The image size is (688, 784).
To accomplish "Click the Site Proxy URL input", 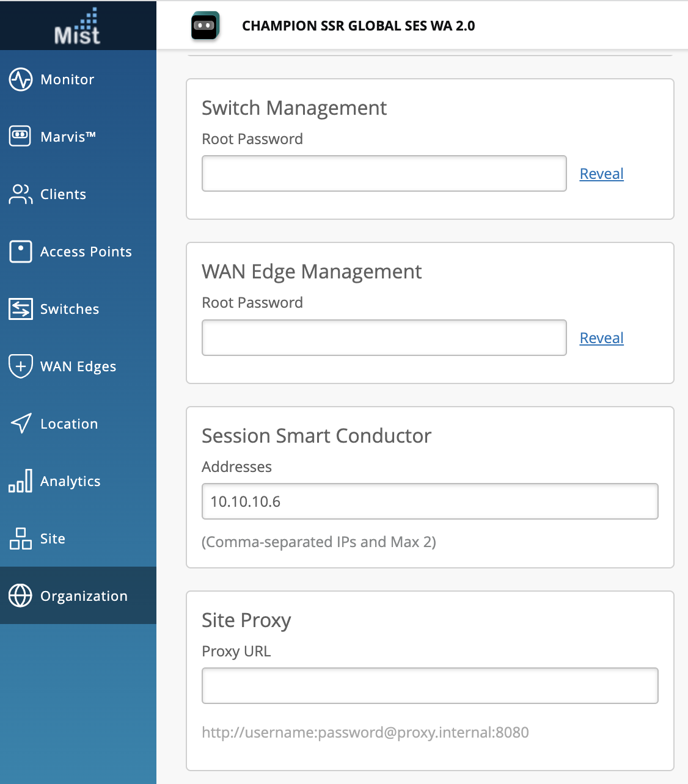I will 430,686.
